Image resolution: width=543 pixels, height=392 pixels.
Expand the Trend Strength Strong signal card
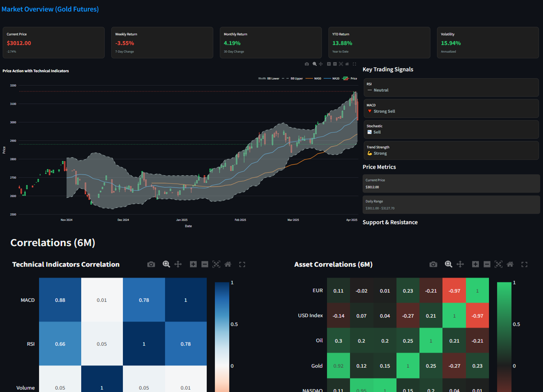click(x=450, y=150)
